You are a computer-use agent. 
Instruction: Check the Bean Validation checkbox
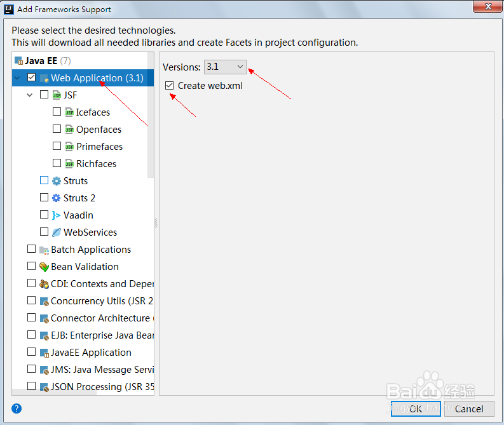pyautogui.click(x=32, y=266)
